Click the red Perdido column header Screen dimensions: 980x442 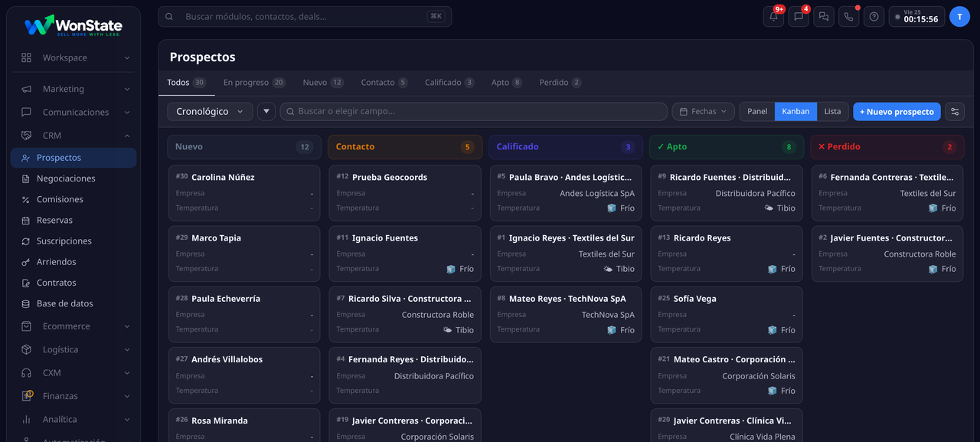[x=887, y=147]
